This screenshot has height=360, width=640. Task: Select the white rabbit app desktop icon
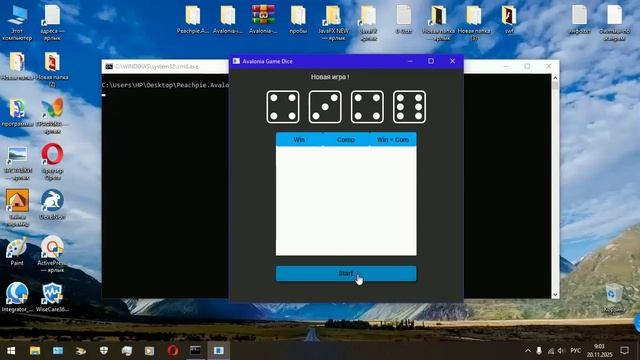52,205
